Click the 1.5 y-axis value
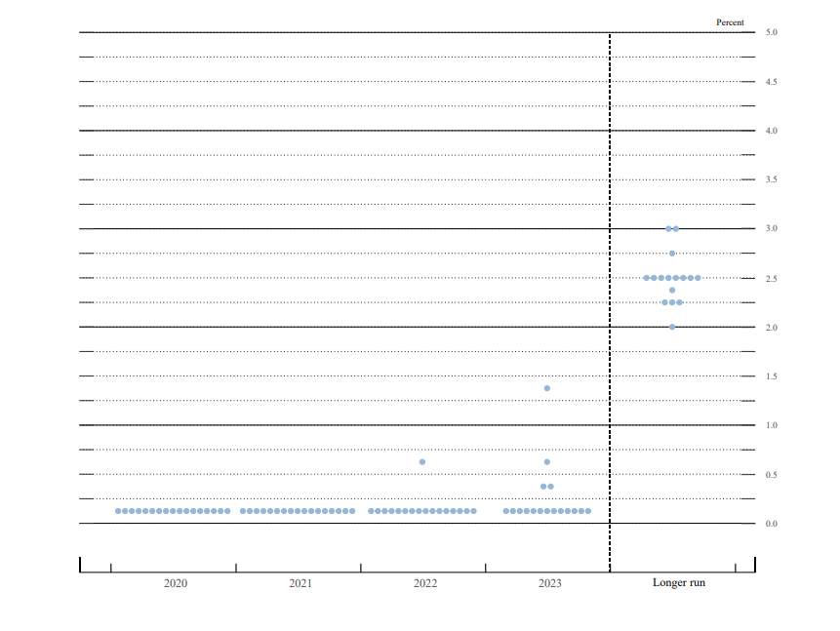This screenshot has height=631, width=840. pos(771,376)
